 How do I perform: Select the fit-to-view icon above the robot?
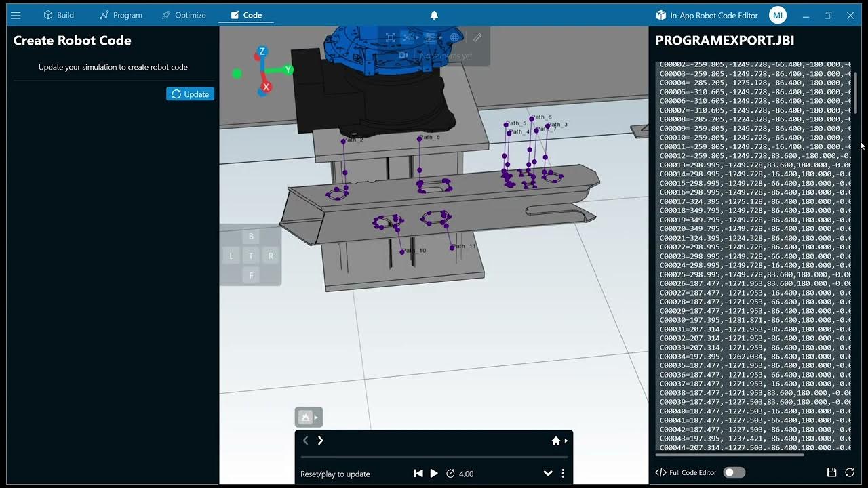tap(391, 37)
